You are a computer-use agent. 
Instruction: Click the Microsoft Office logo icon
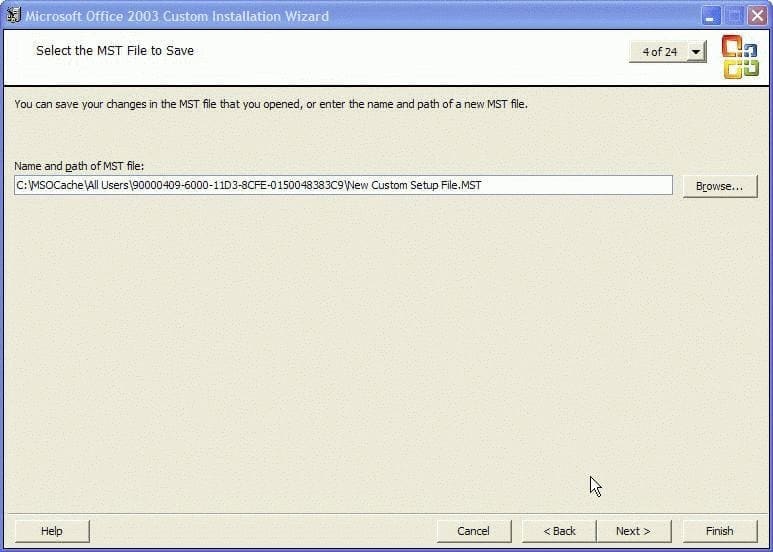740,57
